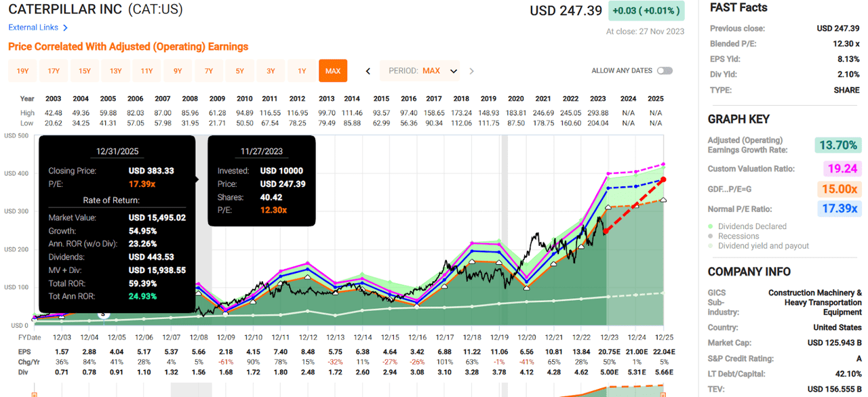Open the PERIOD: MAX dropdown
This screenshot has width=868, height=397.
tap(420, 70)
